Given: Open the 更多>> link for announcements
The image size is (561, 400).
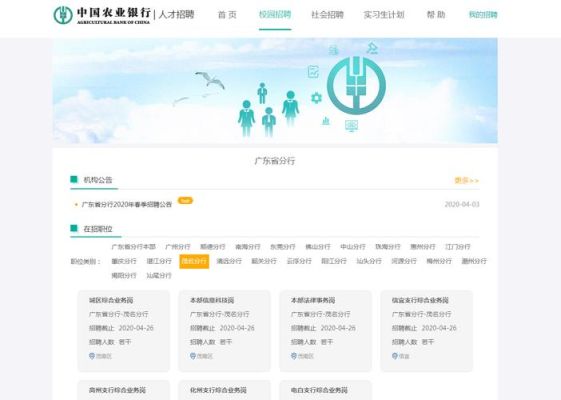Looking at the screenshot, I should pos(467,181).
